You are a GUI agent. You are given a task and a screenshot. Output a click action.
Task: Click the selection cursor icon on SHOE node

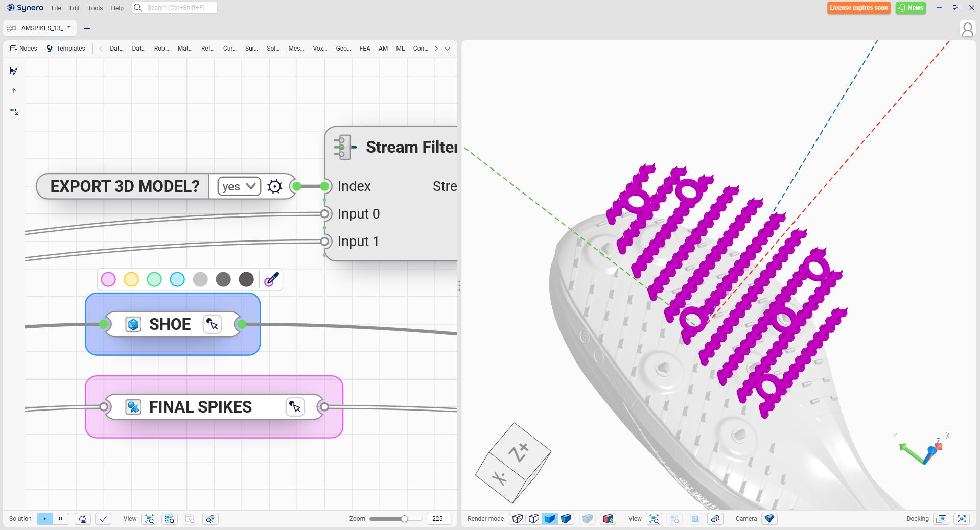click(212, 324)
